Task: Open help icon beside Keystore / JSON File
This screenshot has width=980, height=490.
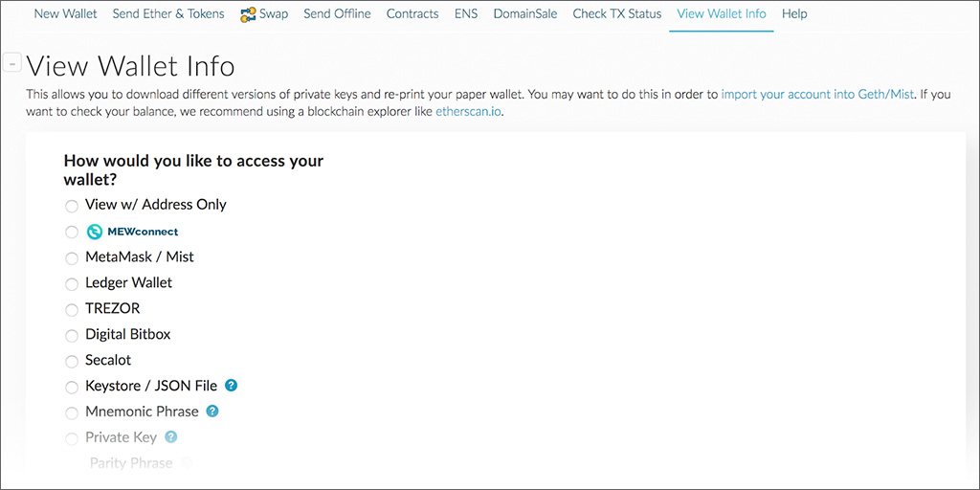Action: [x=231, y=386]
